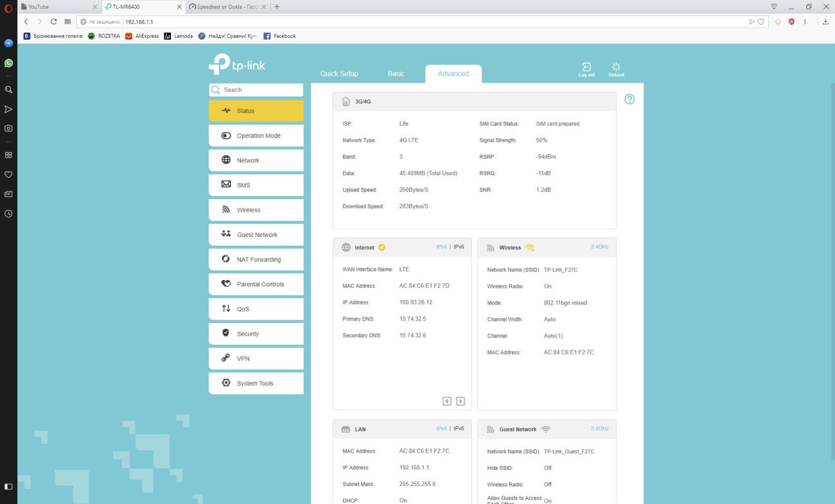Open the ROZETKA bookmark

(x=104, y=36)
